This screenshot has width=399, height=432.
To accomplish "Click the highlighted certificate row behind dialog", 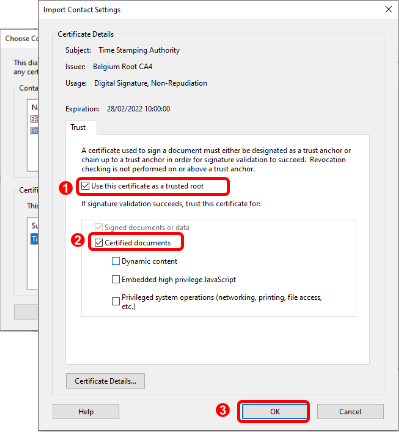I will click(34, 239).
